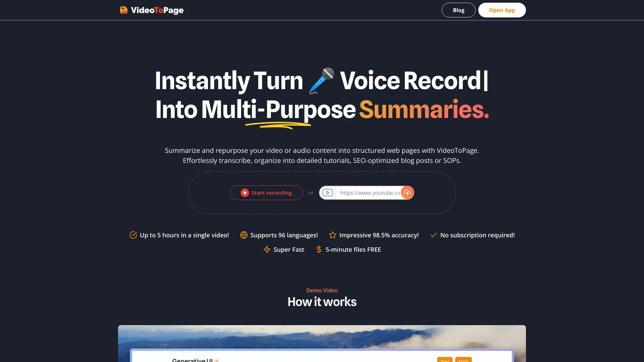Toggle the 'Start recording' red button
The height and width of the screenshot is (362, 644).
pos(266,192)
